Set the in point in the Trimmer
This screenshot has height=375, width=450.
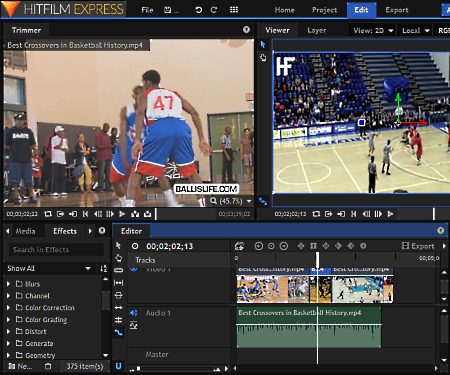coord(60,214)
